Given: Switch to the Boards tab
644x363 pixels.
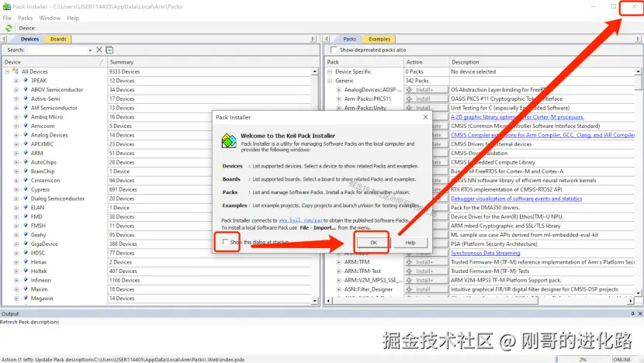Looking at the screenshot, I should point(58,39).
